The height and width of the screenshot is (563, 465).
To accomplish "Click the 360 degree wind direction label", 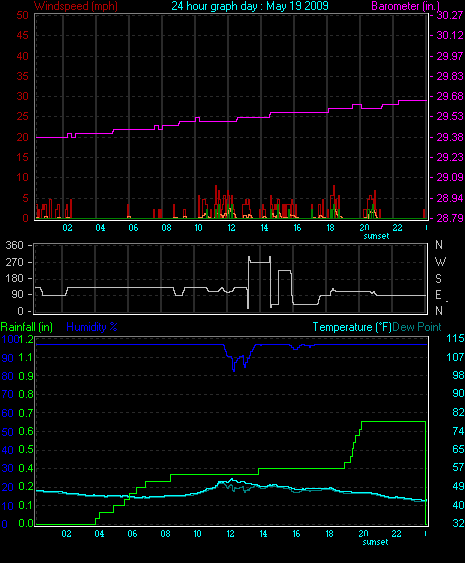I will click(14, 245).
